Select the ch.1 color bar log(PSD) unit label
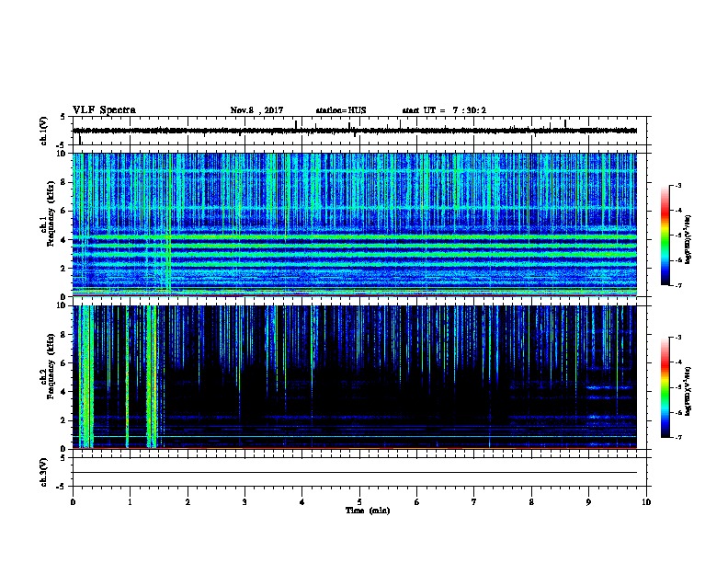Image resolution: width=728 pixels, height=563 pixels. coord(688,239)
